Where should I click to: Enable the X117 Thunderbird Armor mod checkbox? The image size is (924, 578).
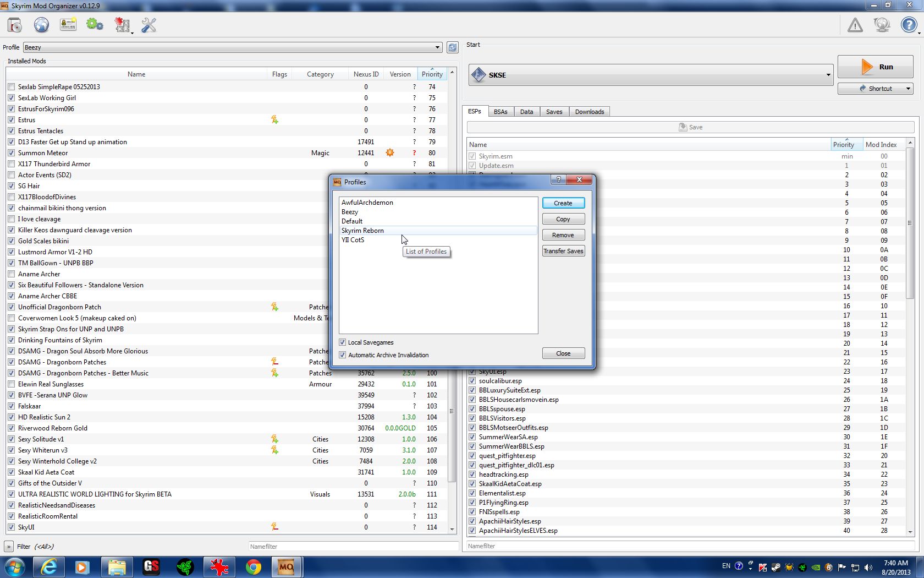12,164
